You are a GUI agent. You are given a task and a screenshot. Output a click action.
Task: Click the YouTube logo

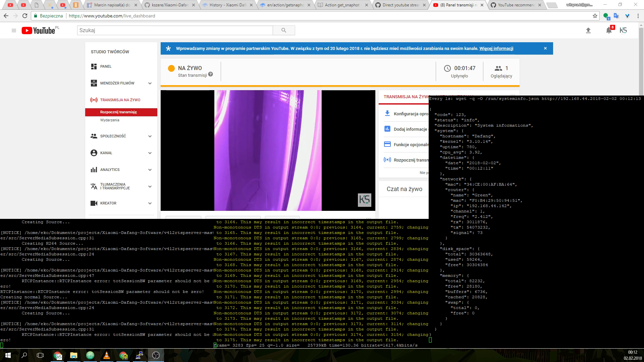[x=38, y=30]
